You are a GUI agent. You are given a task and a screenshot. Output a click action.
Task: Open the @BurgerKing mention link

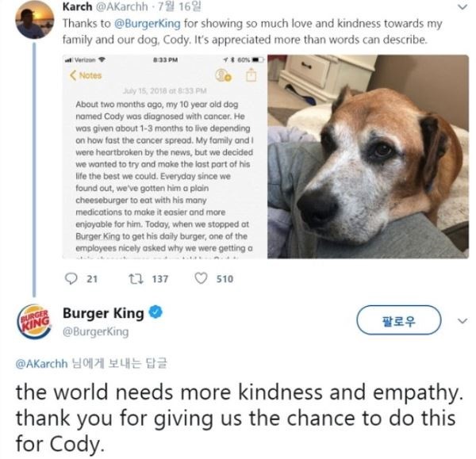click(148, 23)
